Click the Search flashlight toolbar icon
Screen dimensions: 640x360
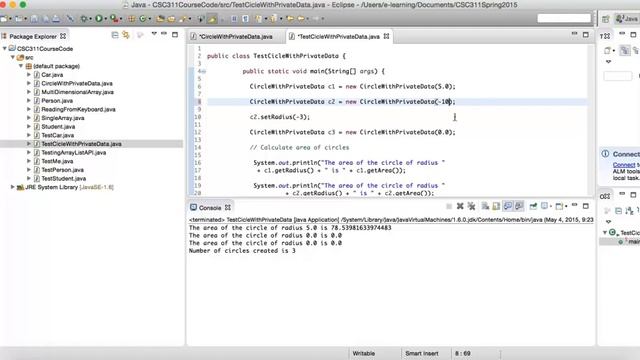(x=182, y=19)
